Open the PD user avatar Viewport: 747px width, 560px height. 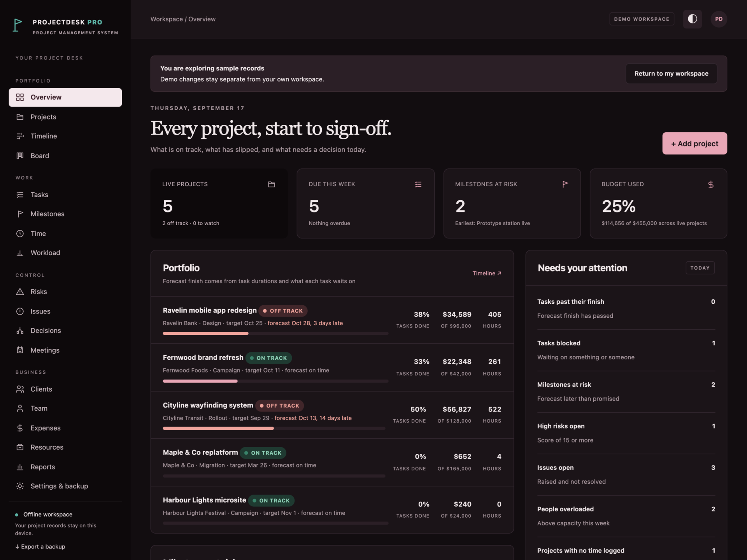719,19
